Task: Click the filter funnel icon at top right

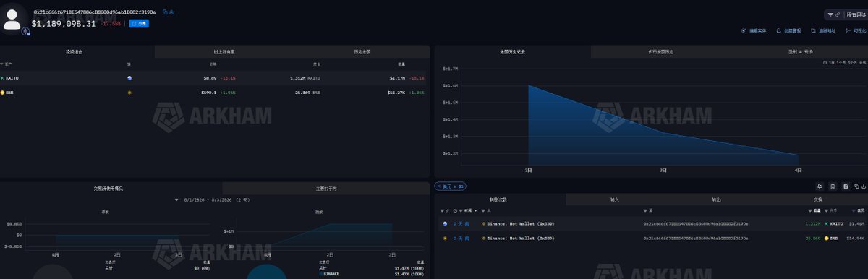Action: [831, 14]
